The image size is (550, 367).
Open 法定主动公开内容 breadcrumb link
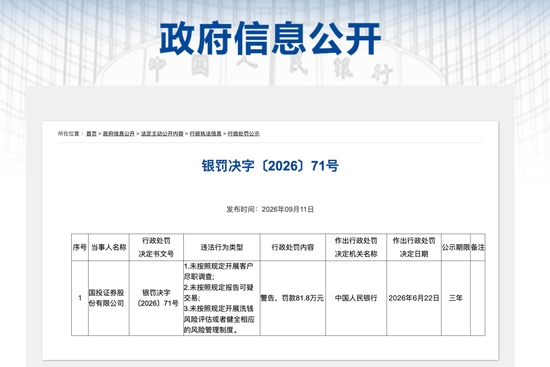tap(162, 134)
